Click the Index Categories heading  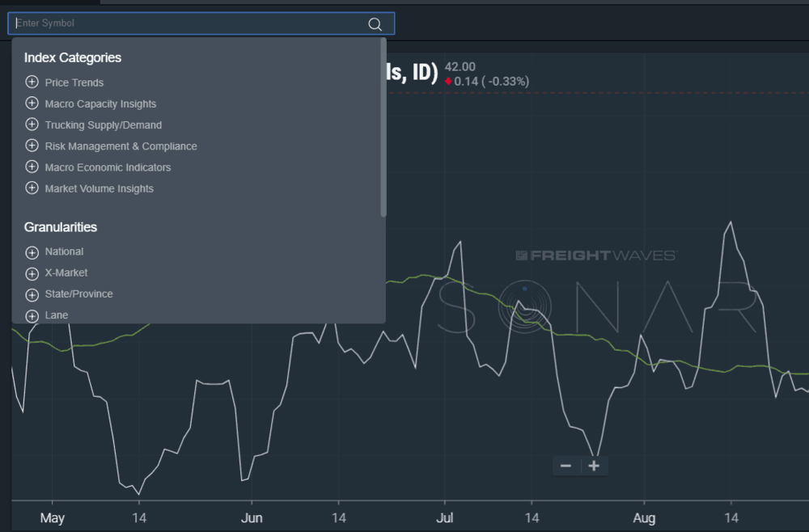tap(73, 57)
